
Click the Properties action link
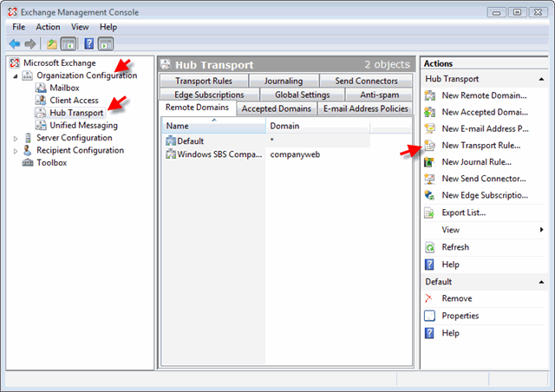pos(460,316)
